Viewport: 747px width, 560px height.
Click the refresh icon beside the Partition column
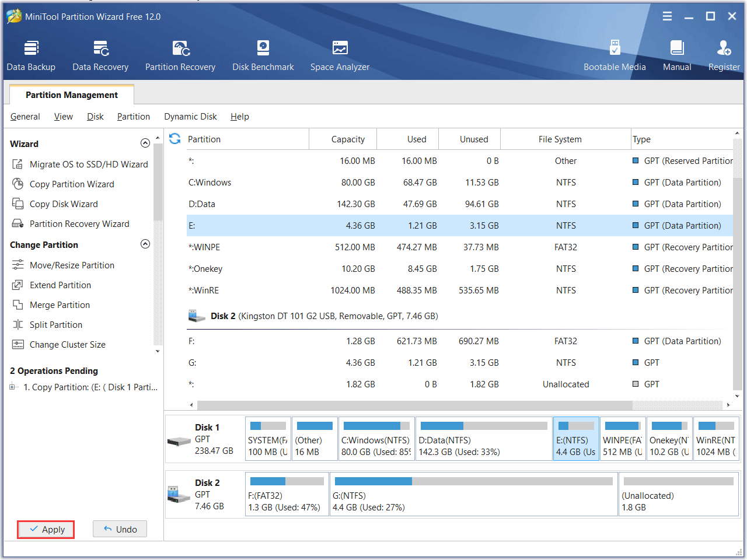tap(174, 139)
